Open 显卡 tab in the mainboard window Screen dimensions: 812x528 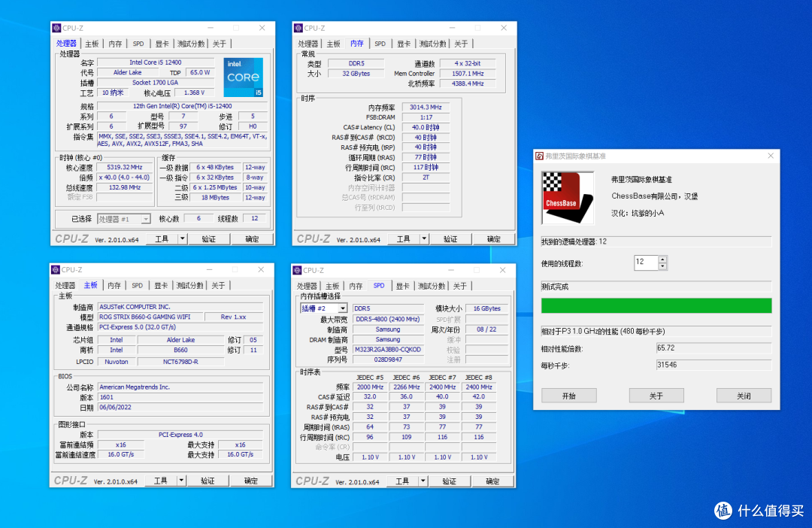tap(161, 286)
